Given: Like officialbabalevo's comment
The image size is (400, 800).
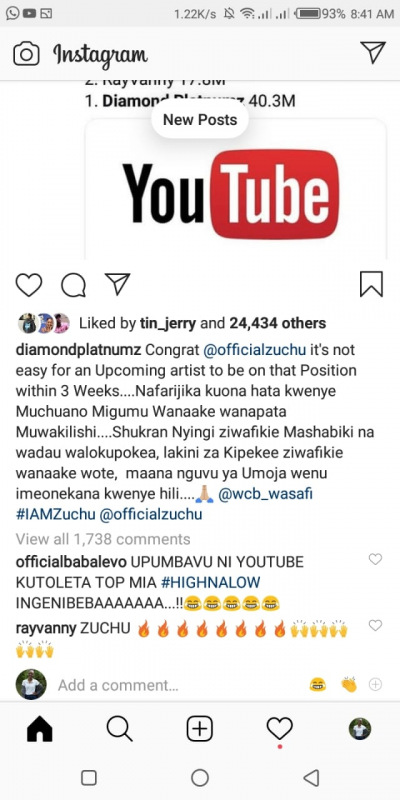Looking at the screenshot, I should [375, 560].
